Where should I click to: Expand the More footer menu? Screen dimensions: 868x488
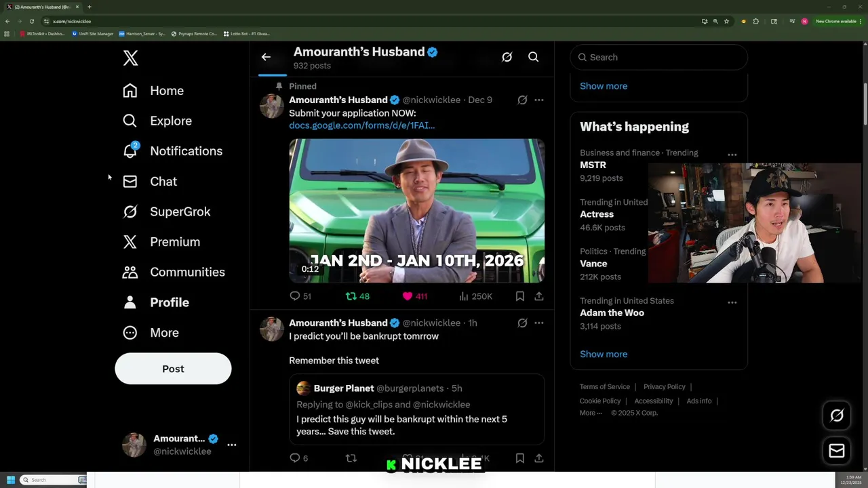coord(591,413)
